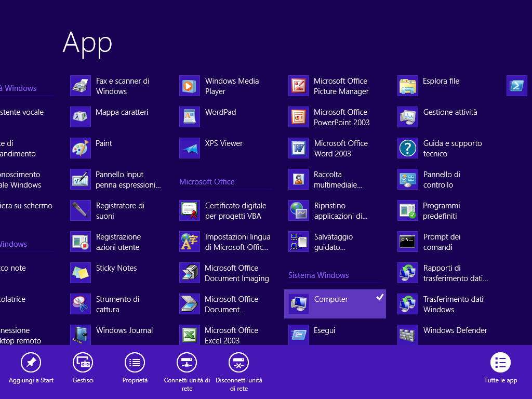Screen dimensions: 532x399
Task: Open the Esegui run icon
Action: point(299,335)
